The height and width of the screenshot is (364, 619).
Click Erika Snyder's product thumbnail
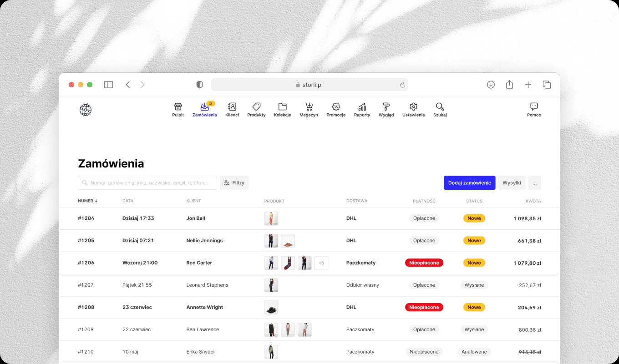pos(271,352)
